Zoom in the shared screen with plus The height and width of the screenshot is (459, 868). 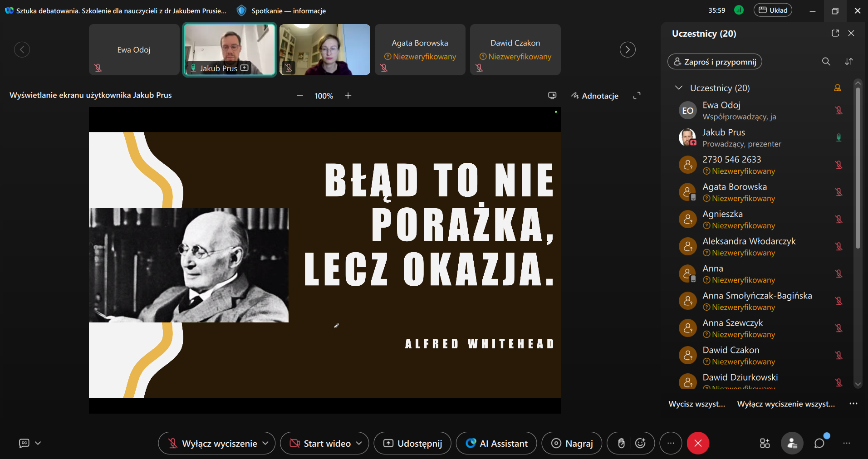(x=348, y=96)
